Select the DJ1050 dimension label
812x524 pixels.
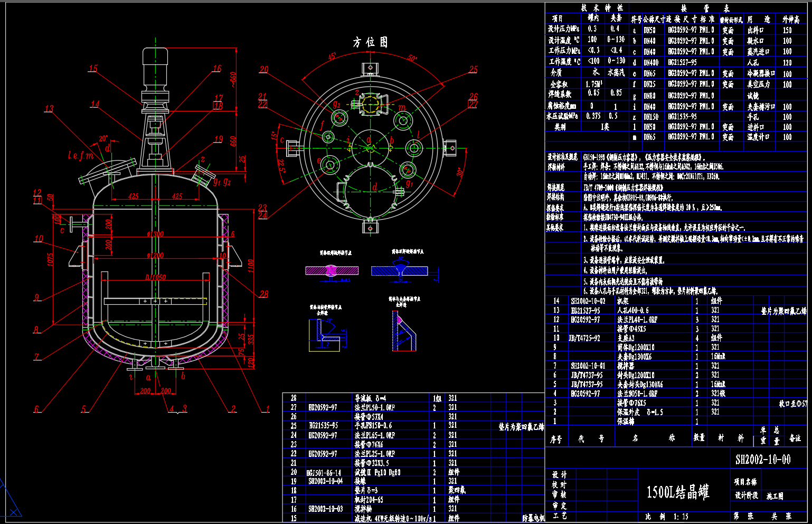(x=155, y=277)
